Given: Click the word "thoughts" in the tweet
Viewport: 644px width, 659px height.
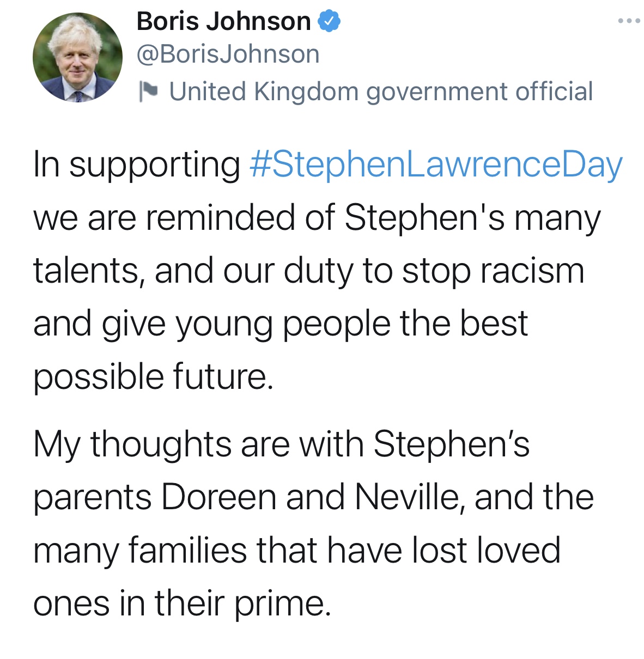Looking at the screenshot, I should (161, 443).
